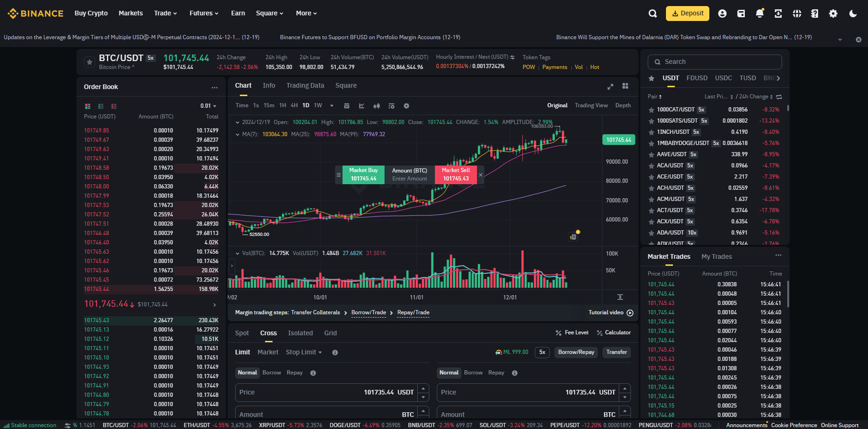Click the Deposit button
Image resolution: width=868 pixels, height=429 pixels.
[x=687, y=14]
